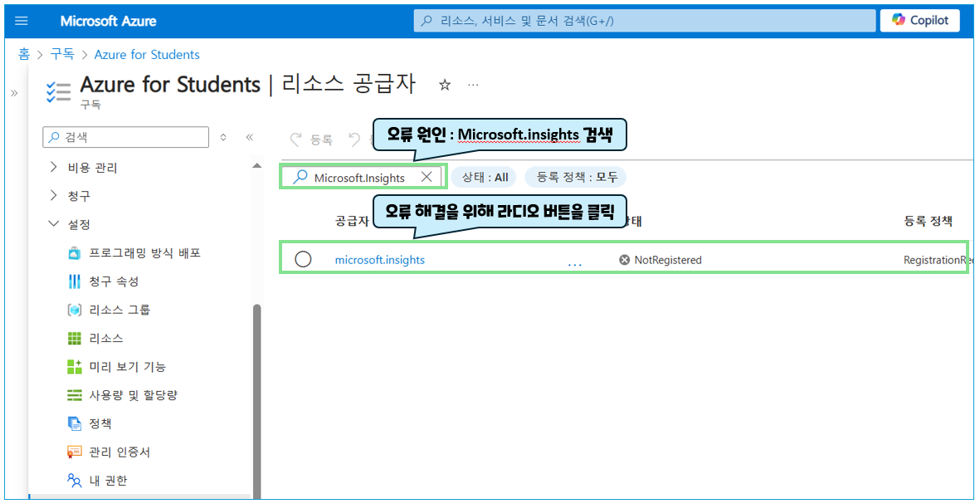Focus the global resource search box

[x=645, y=21]
